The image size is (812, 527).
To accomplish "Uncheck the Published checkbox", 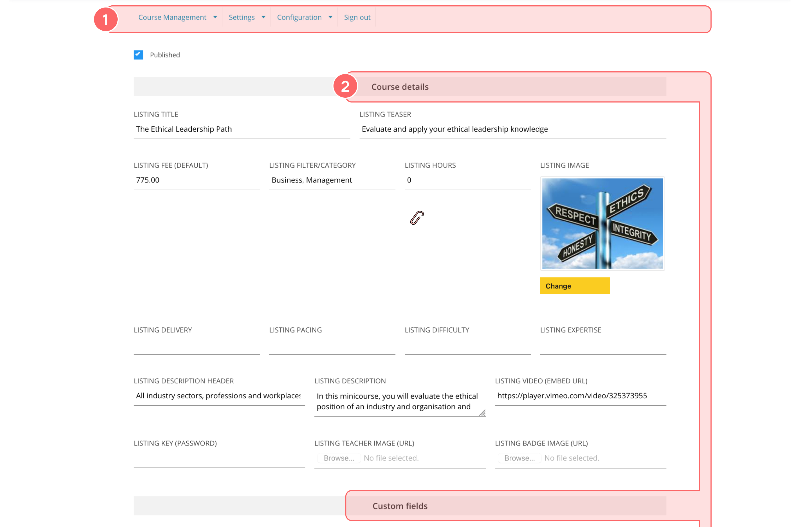I will (139, 55).
